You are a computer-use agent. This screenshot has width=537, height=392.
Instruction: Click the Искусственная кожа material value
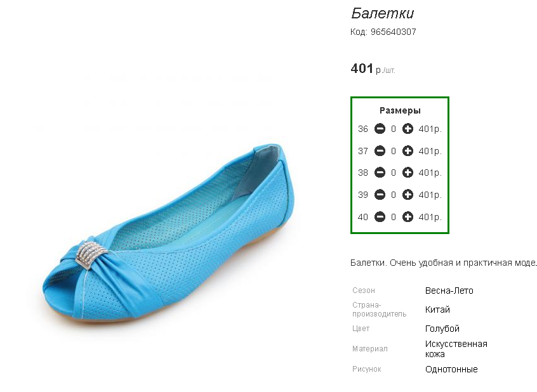point(456,349)
